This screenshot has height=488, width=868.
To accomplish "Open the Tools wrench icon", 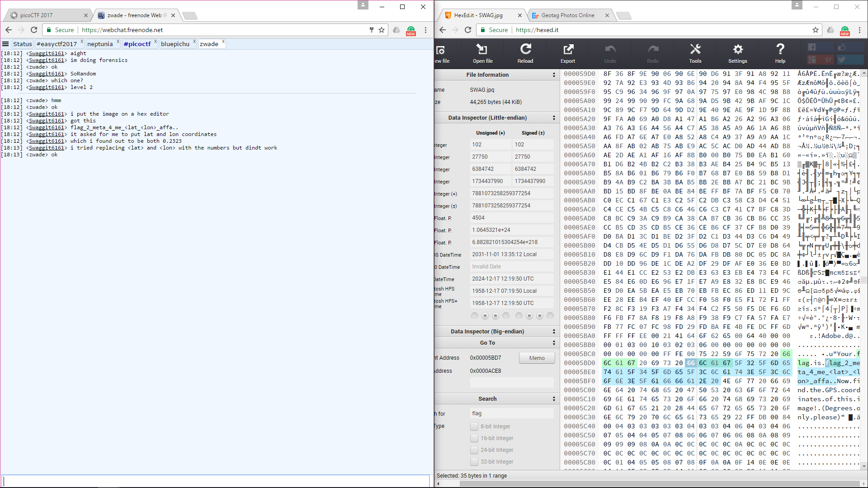I will (x=695, y=49).
